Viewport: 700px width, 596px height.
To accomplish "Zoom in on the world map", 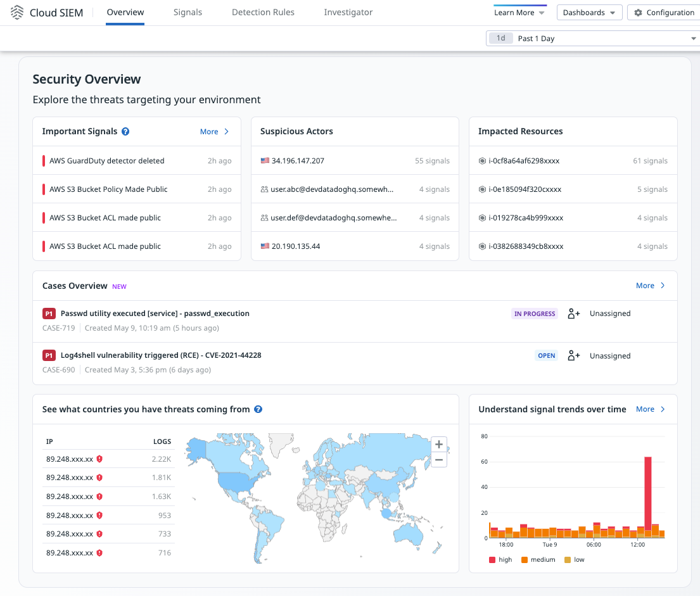I will coord(438,445).
